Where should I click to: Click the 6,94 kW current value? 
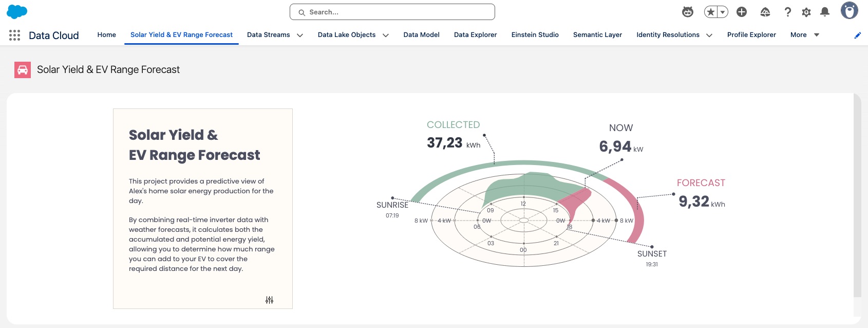click(621, 147)
